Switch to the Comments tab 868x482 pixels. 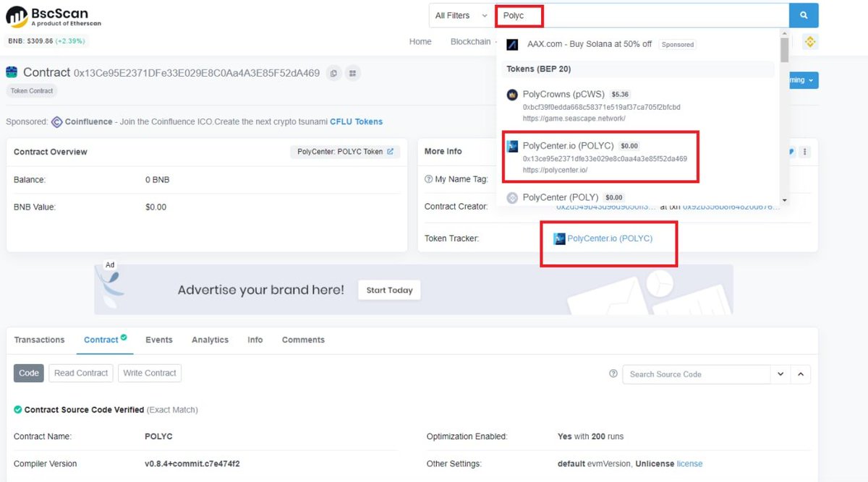303,340
